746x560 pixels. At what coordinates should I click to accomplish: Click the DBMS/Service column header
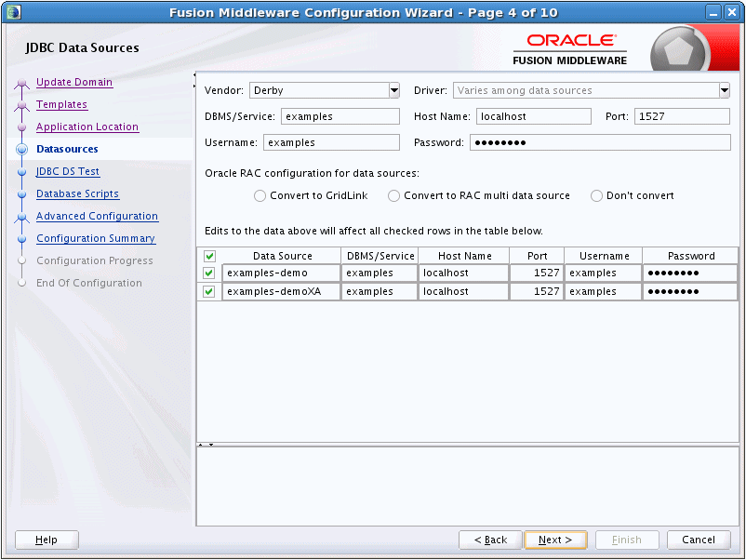[x=380, y=256]
